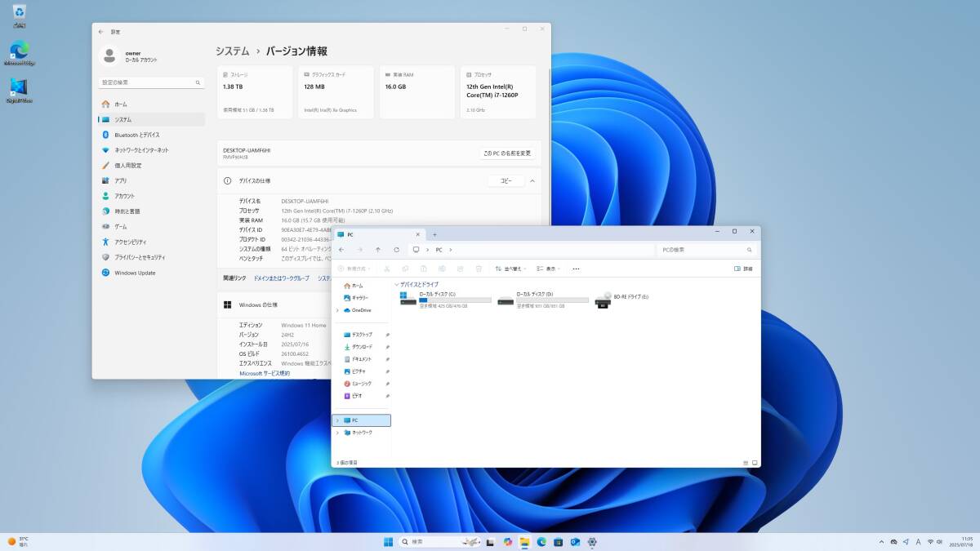Expand OneDrive in Explorer navigation pane

[x=337, y=310]
